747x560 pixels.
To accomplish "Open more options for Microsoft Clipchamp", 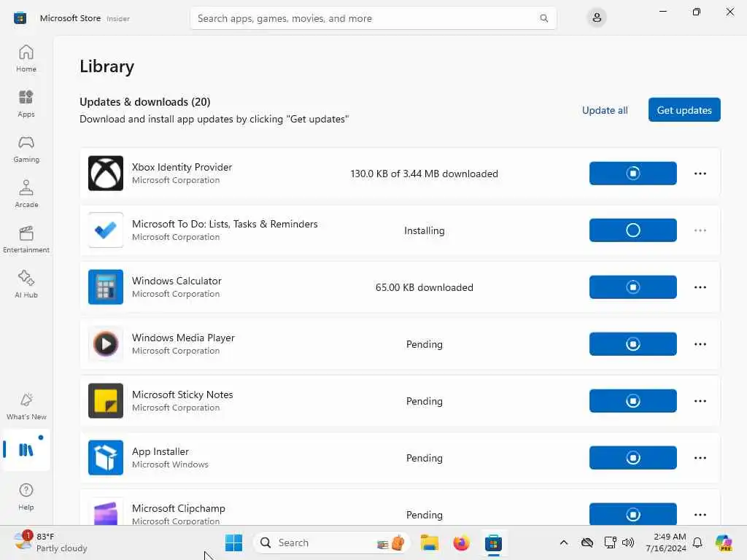I will pos(700,514).
